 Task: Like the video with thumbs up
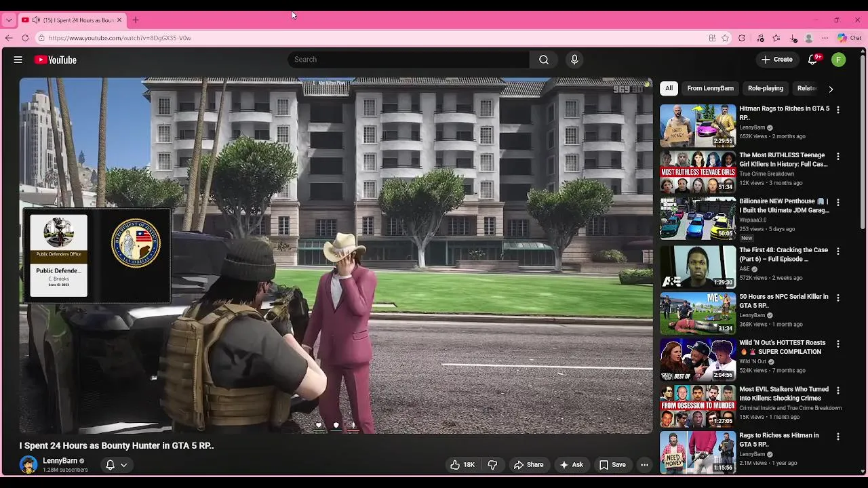pyautogui.click(x=462, y=465)
